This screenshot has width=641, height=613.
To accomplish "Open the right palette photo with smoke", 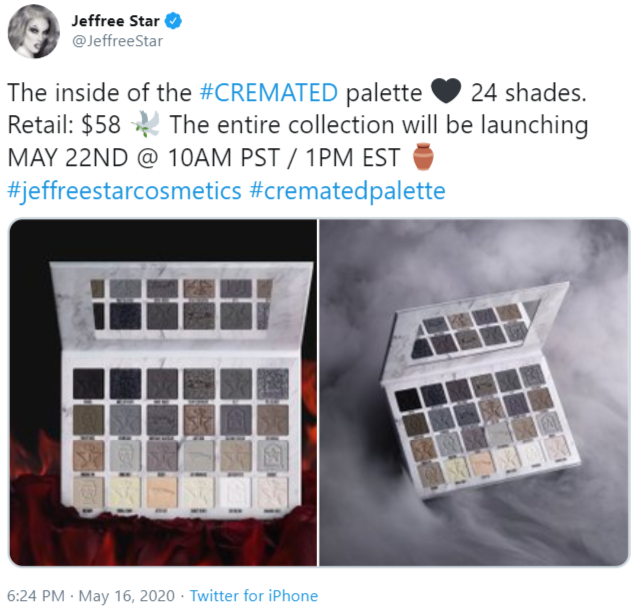I will (x=474, y=393).
